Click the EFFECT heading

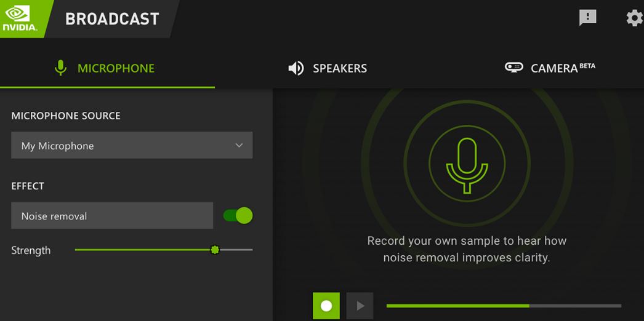[28, 186]
